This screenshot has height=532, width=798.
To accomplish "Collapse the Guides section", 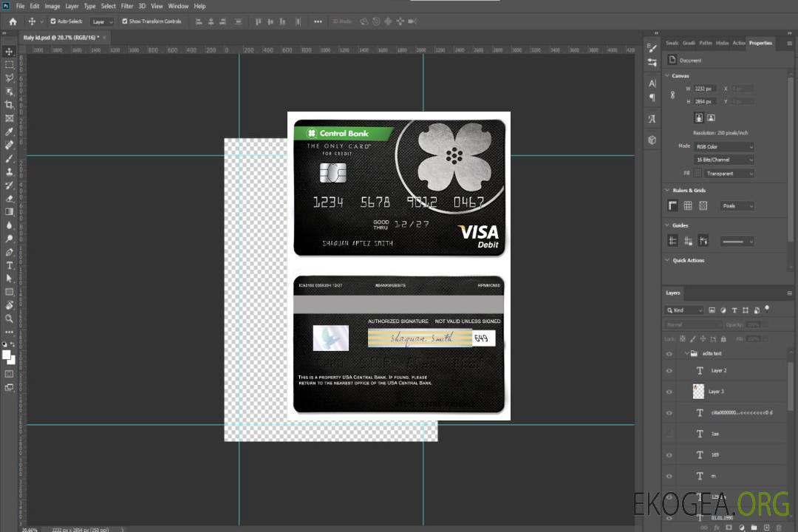I will click(x=667, y=225).
